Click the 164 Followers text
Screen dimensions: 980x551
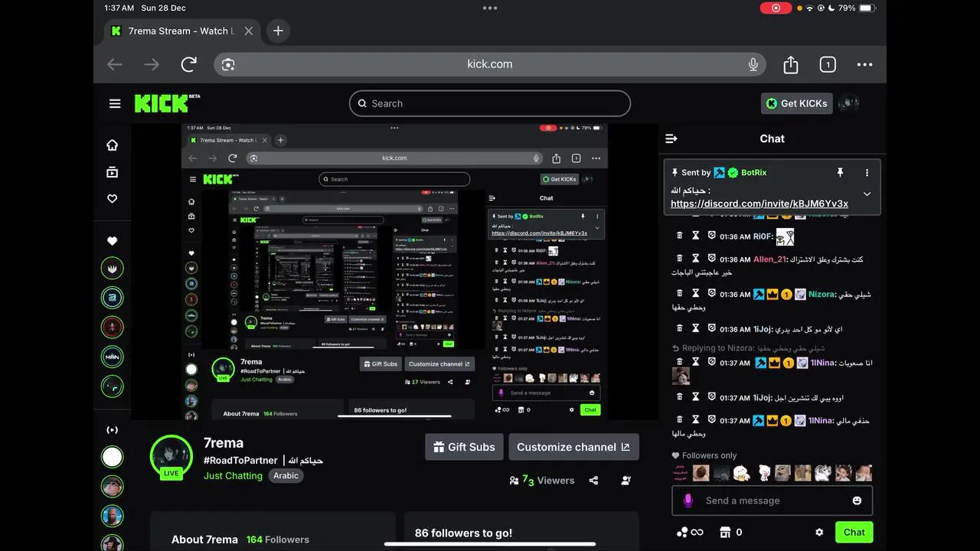click(x=278, y=540)
